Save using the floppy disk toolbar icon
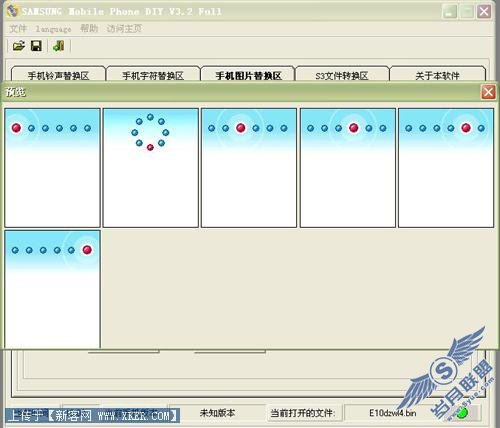 36,46
